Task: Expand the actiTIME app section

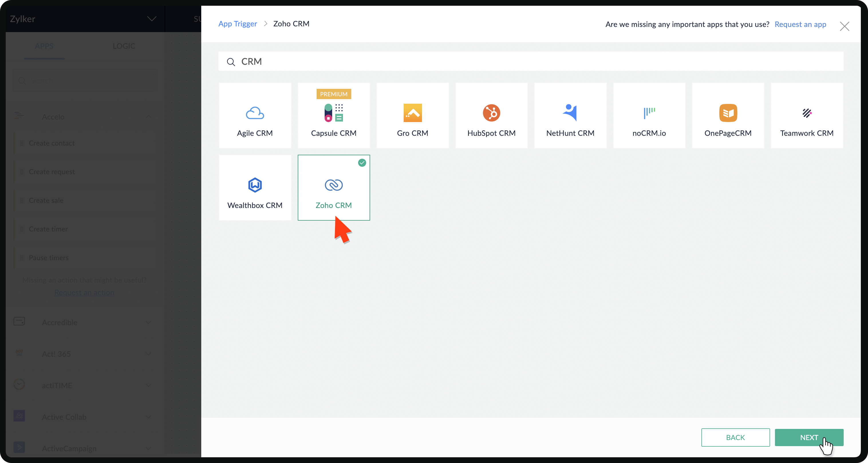Action: [x=148, y=385]
